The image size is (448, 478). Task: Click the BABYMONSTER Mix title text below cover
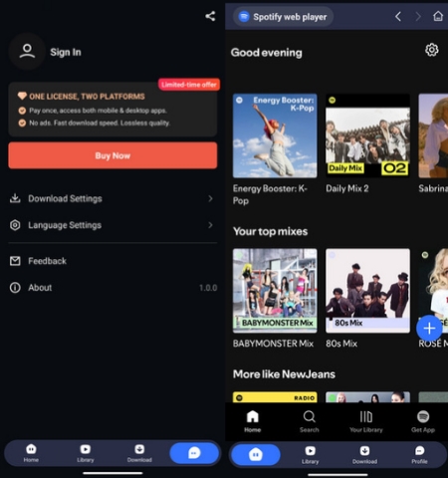click(x=273, y=344)
